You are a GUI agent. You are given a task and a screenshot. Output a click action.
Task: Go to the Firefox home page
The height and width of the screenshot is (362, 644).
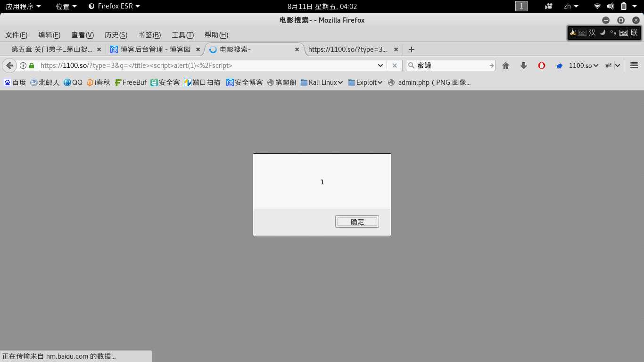506,66
